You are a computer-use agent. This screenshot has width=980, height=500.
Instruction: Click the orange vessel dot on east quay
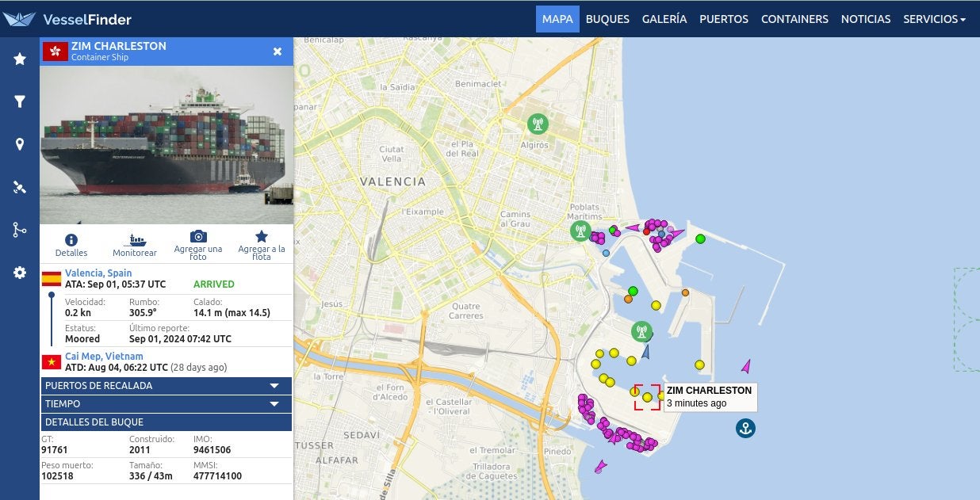pos(686,292)
